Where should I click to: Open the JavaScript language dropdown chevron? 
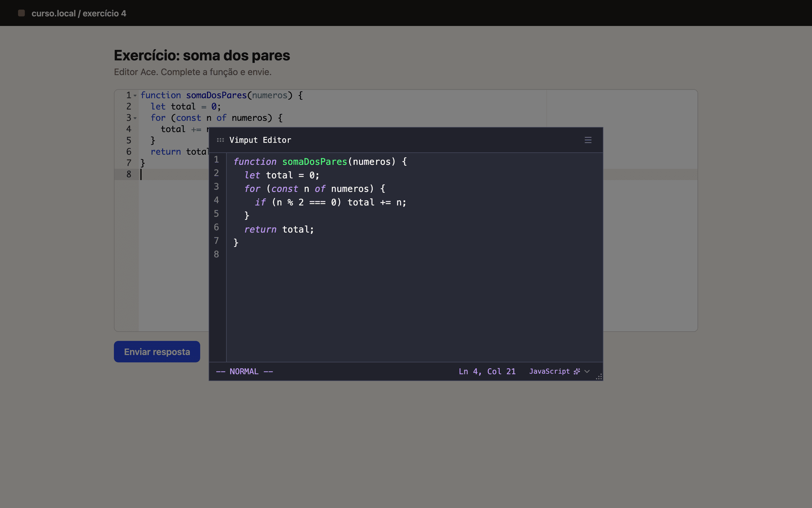[587, 371]
